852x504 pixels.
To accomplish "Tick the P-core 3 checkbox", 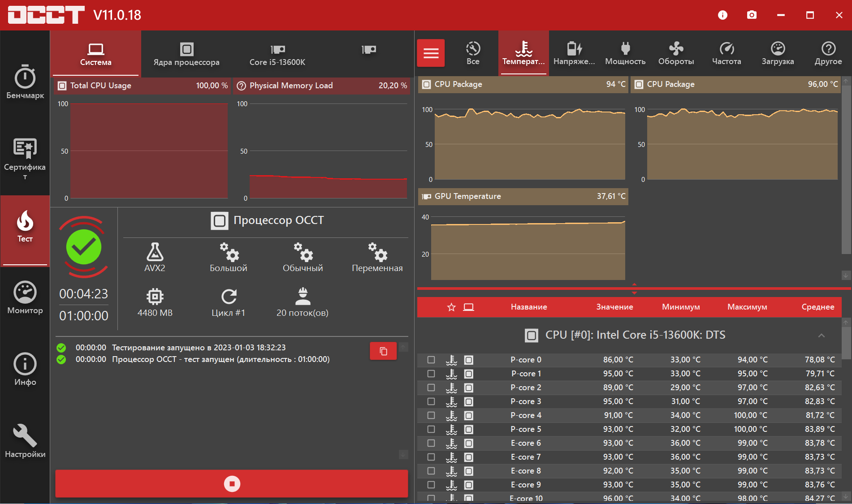I will [x=431, y=401].
